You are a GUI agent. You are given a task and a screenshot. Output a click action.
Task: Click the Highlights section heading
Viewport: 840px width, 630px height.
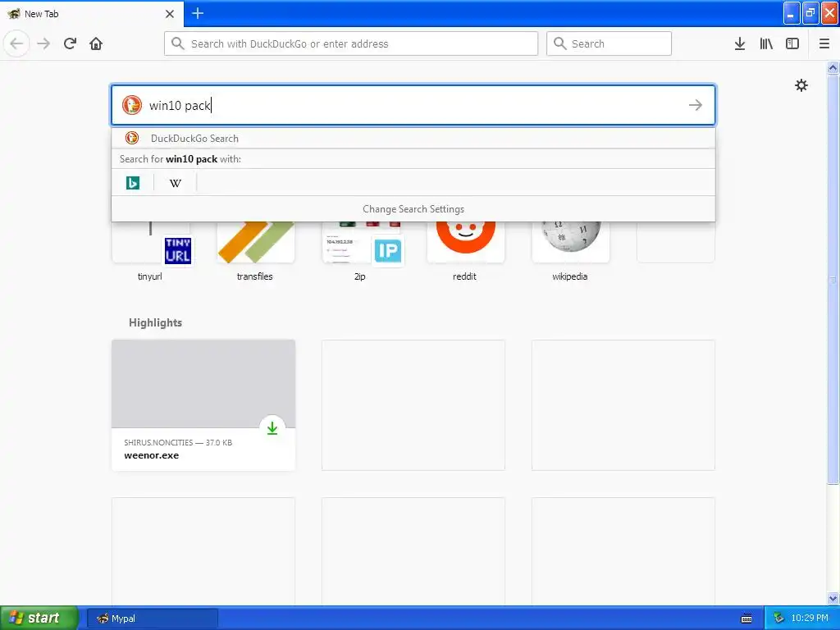155,322
